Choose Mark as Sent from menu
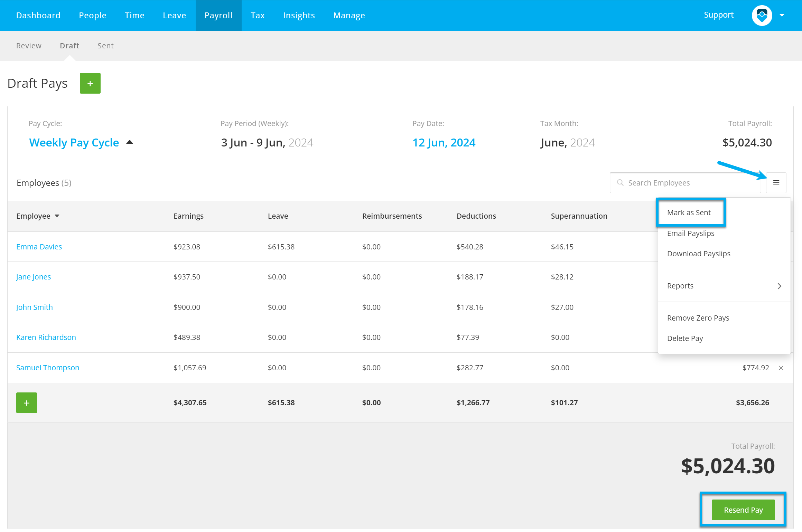The width and height of the screenshot is (802, 532). [x=689, y=212]
